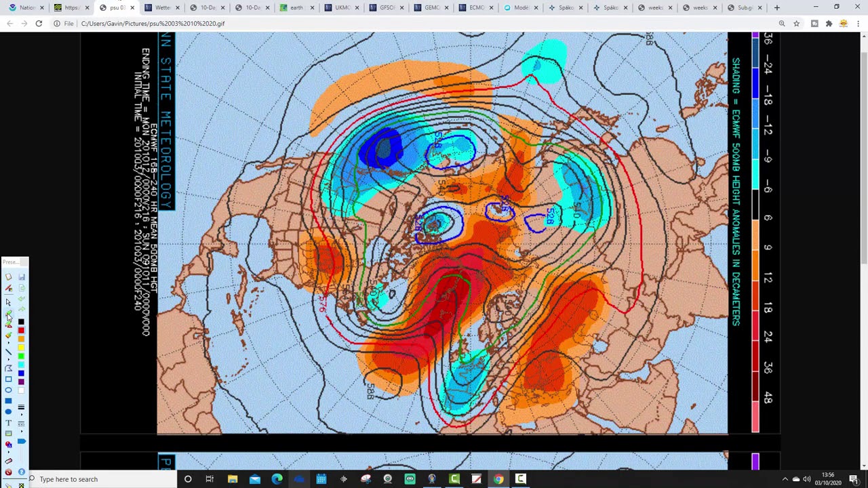Select the straight line drawing tool

tap(8, 352)
